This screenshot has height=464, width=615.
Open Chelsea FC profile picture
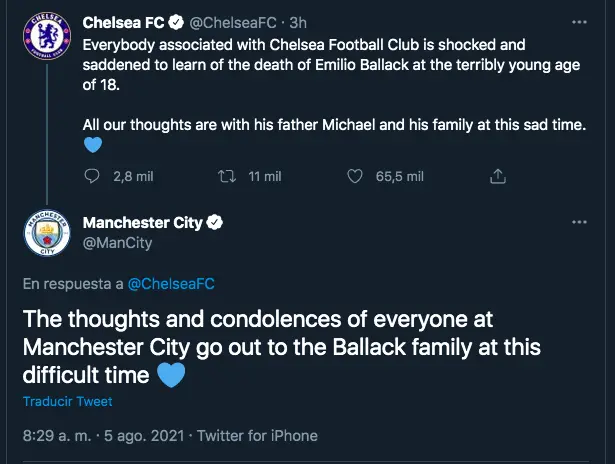[x=47, y=36]
